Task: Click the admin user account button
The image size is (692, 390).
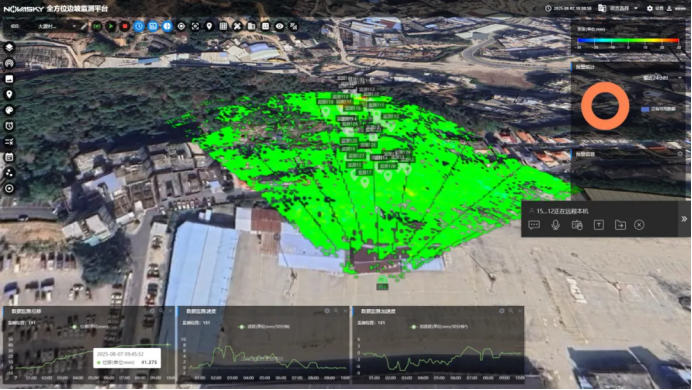Action: 677,8
